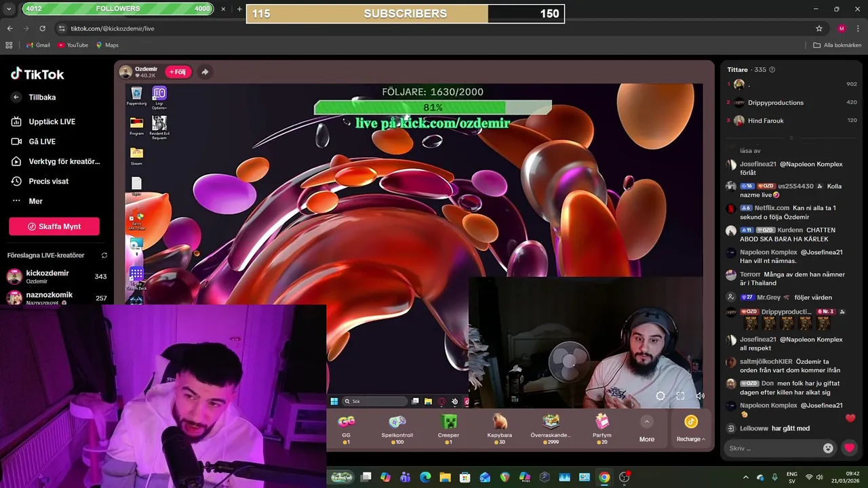Screen dimensions: 868x488
Task: Expand More gifts chevron
Action: tap(646, 422)
